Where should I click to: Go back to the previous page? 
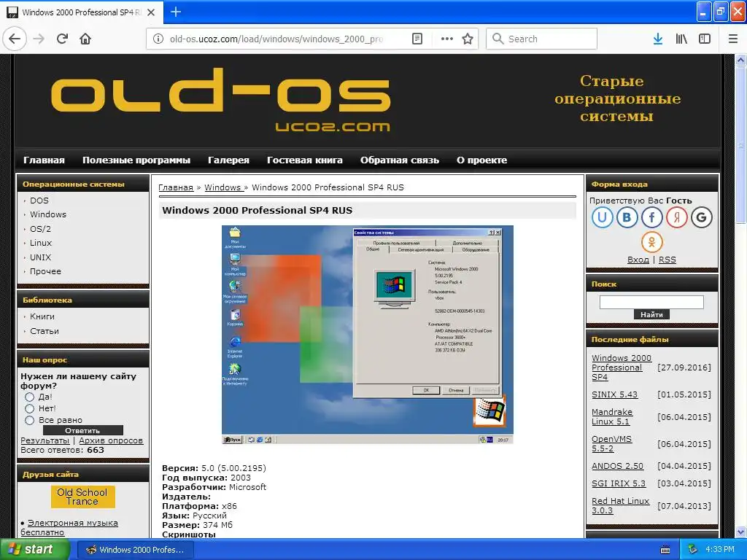click(15, 39)
